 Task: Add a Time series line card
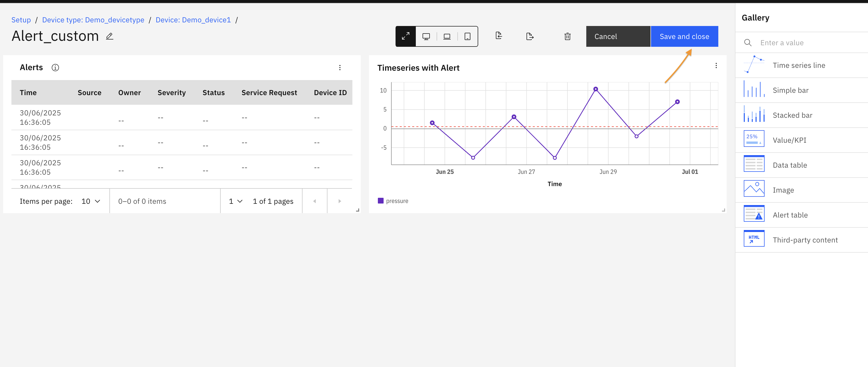click(x=802, y=65)
